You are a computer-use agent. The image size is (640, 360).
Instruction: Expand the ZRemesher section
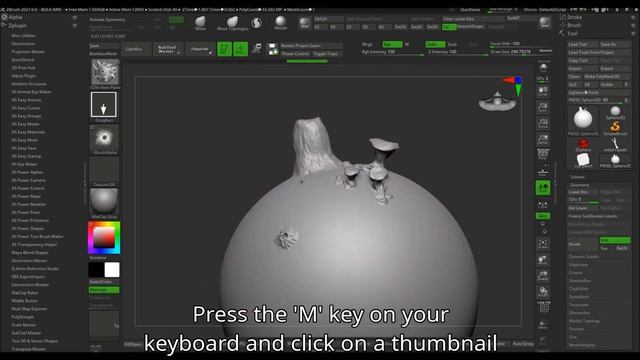[579, 313]
